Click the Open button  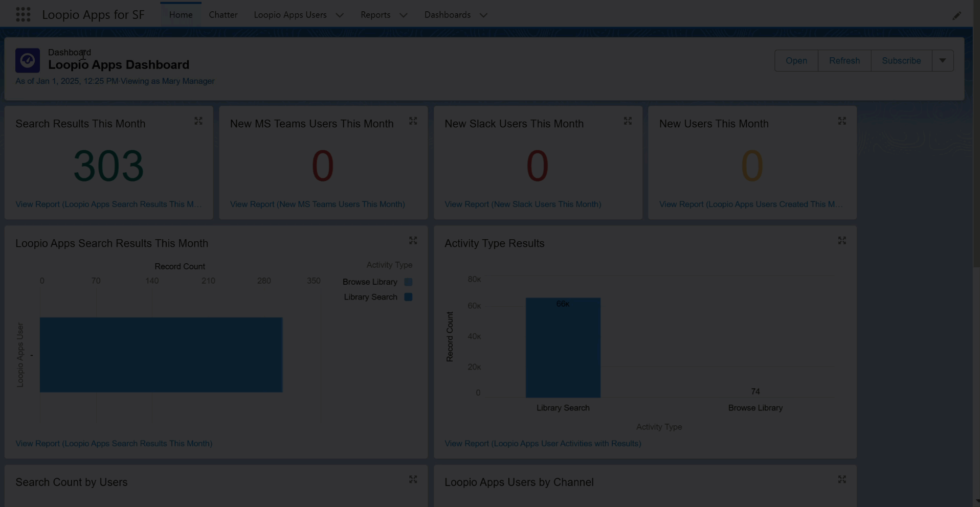(796, 60)
